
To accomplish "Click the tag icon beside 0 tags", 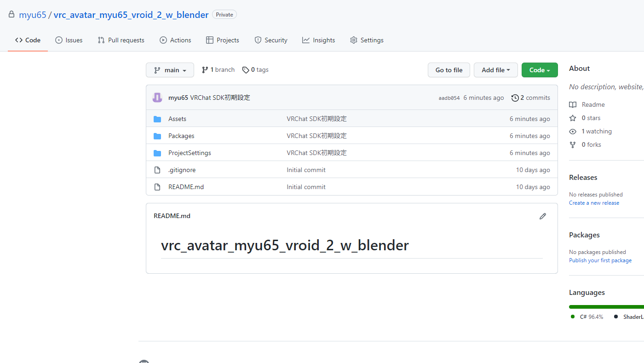I will tap(246, 70).
